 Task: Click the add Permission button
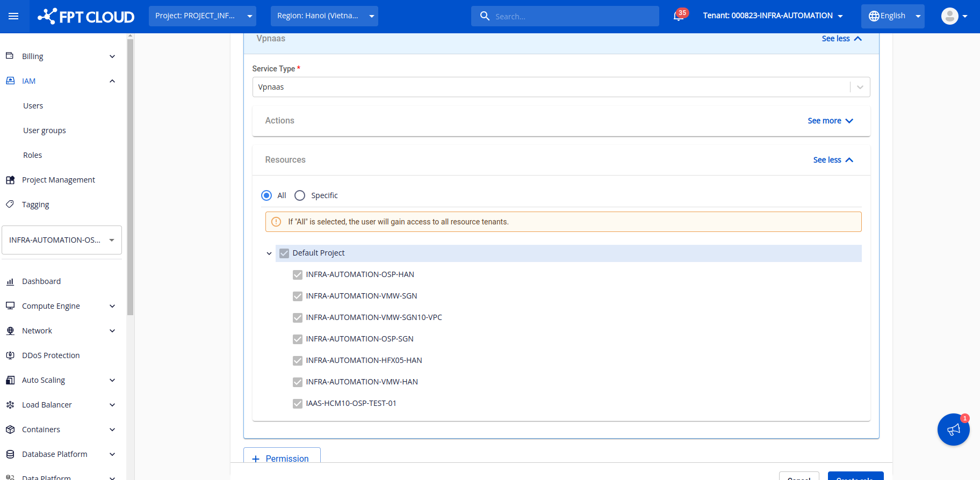(282, 458)
